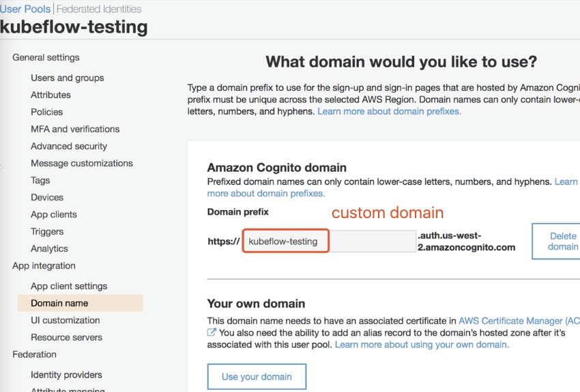Open Federated Identities link
Viewport: 580px width, 392px height.
point(99,9)
